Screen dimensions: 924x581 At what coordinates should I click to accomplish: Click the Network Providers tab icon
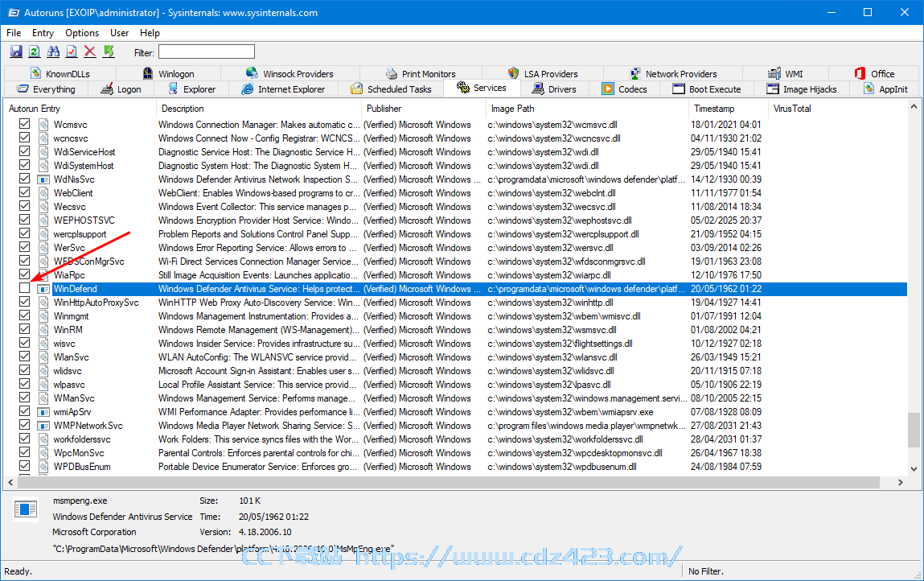coord(634,73)
